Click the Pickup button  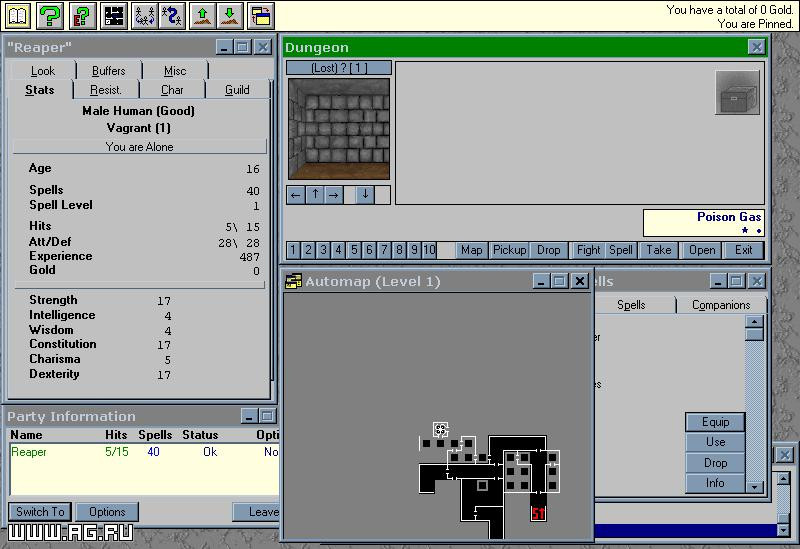[x=509, y=250]
